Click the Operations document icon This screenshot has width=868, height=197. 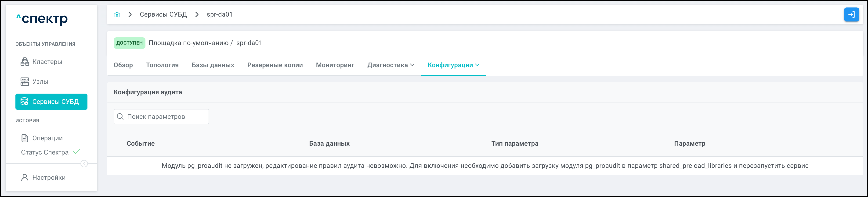(25, 138)
